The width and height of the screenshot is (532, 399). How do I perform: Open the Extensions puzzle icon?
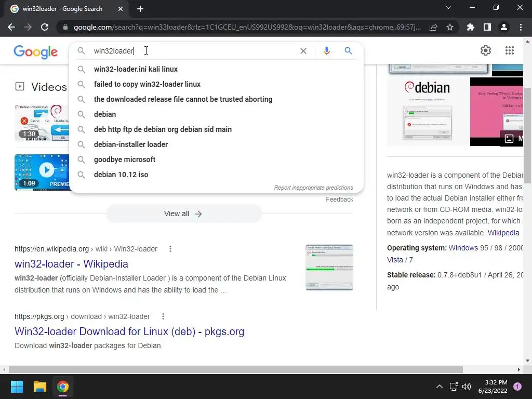(471, 27)
